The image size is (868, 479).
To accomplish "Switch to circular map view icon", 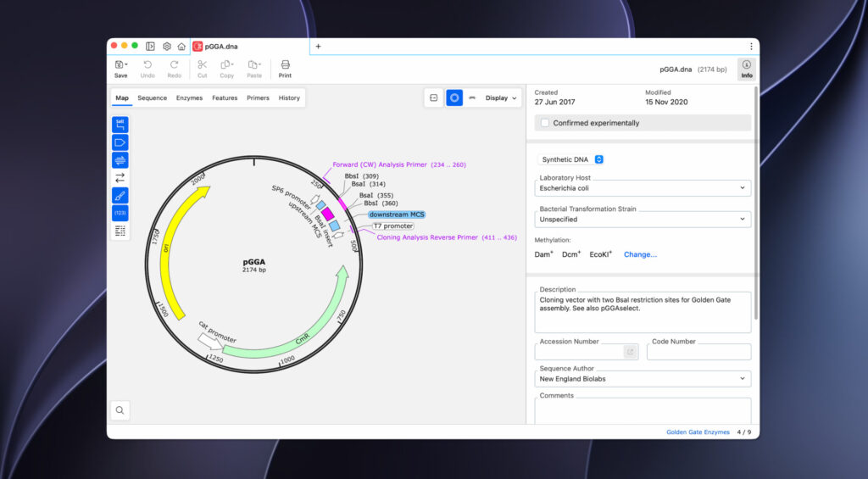I will pyautogui.click(x=454, y=98).
